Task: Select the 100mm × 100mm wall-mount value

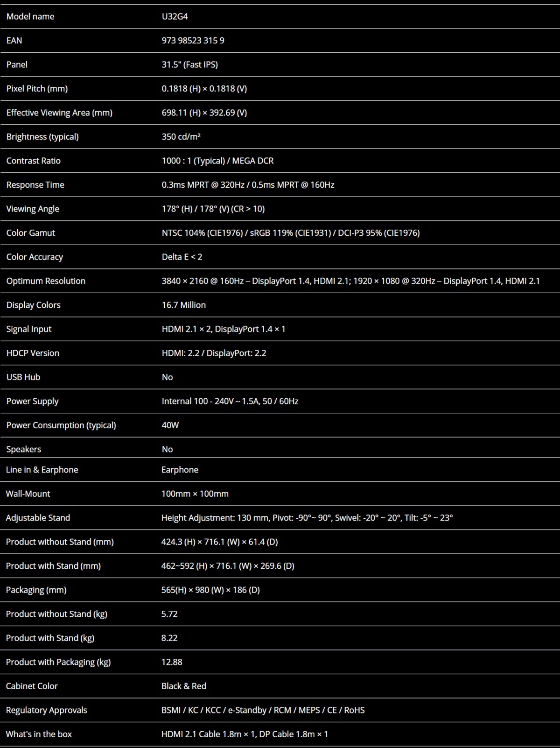Action: (195, 494)
